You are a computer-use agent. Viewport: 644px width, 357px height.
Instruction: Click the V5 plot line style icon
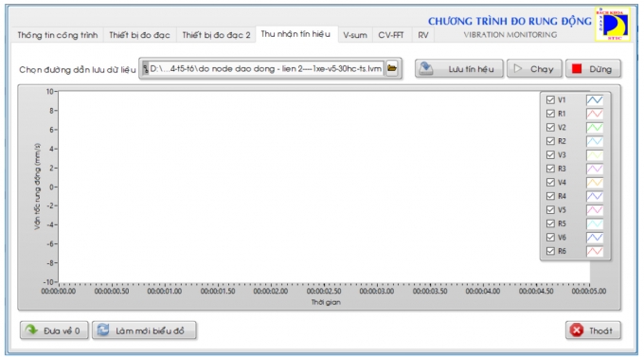[x=595, y=210]
